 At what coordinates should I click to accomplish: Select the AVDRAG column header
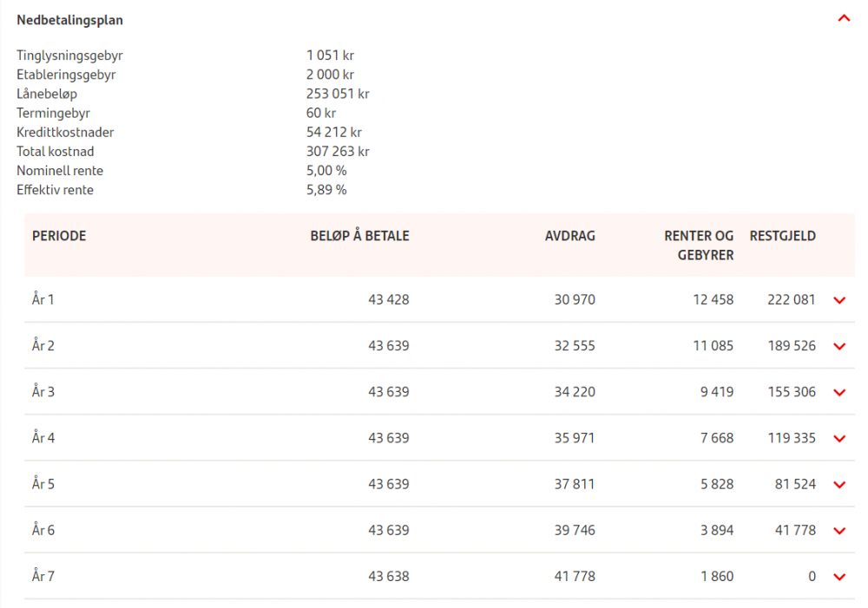pos(570,236)
